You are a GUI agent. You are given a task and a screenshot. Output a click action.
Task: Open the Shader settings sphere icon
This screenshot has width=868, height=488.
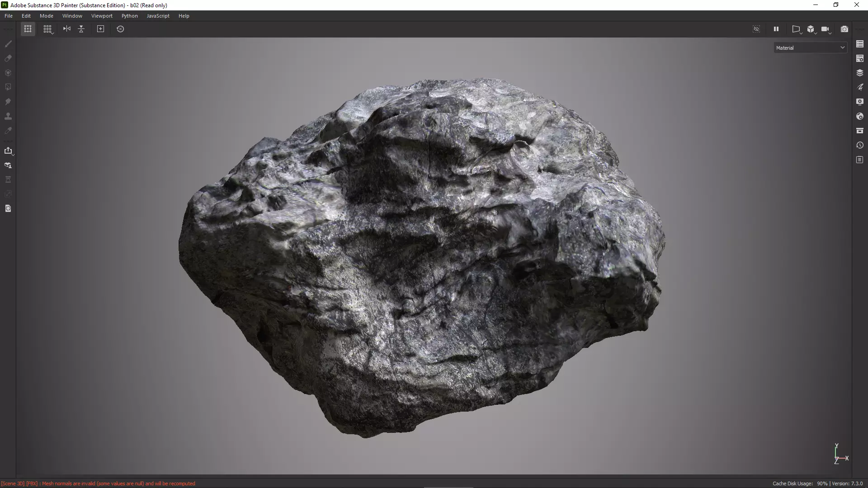pos(860,116)
